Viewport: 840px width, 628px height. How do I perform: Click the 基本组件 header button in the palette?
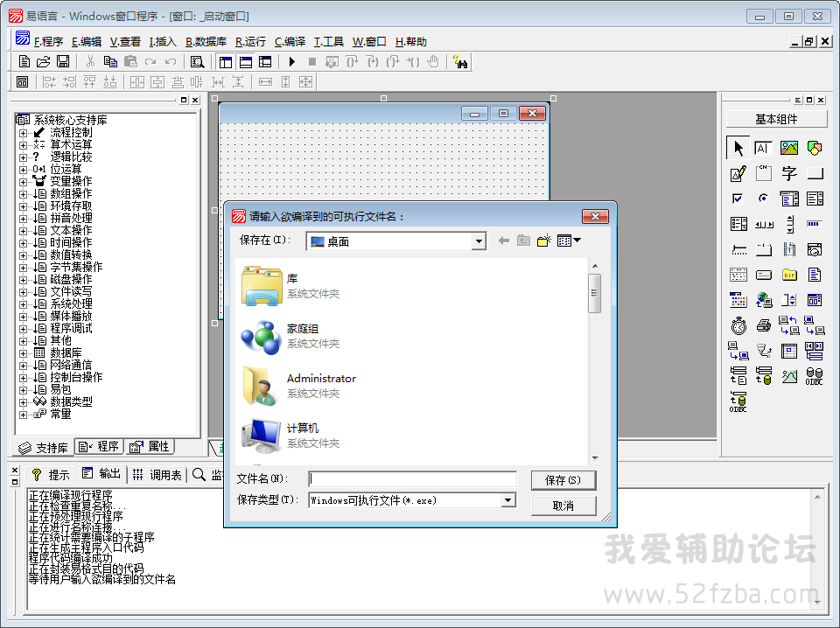click(x=776, y=119)
